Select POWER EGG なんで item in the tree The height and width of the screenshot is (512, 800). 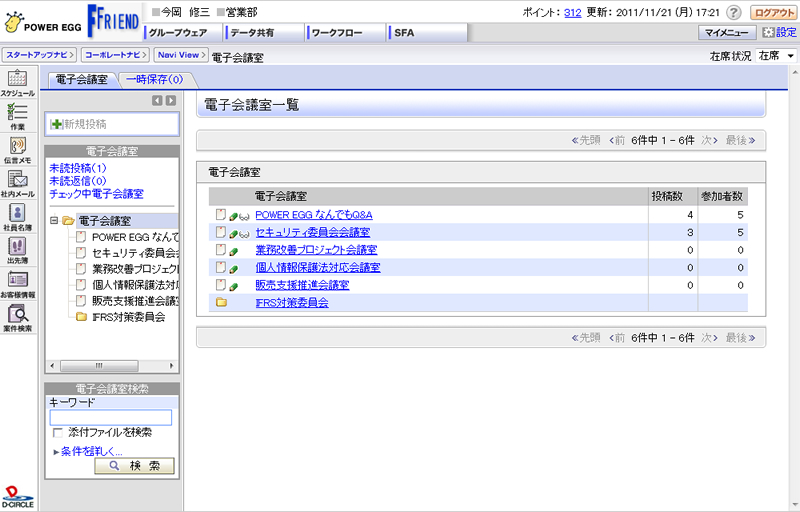click(135, 237)
